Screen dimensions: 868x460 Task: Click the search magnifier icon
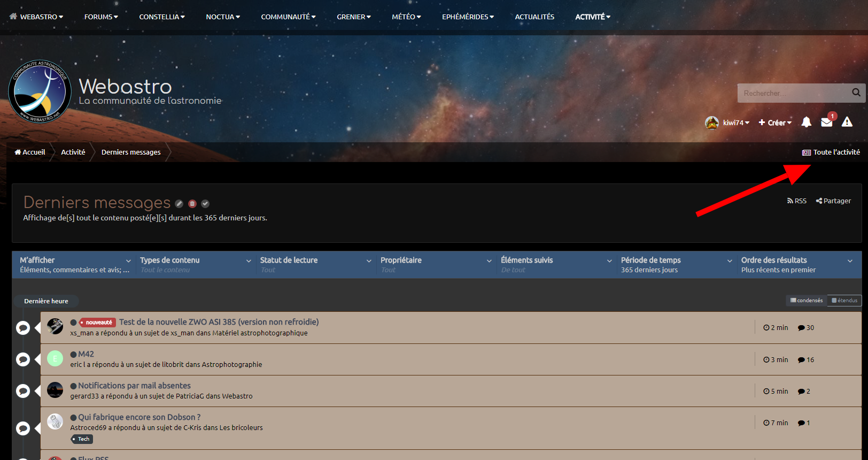(856, 93)
